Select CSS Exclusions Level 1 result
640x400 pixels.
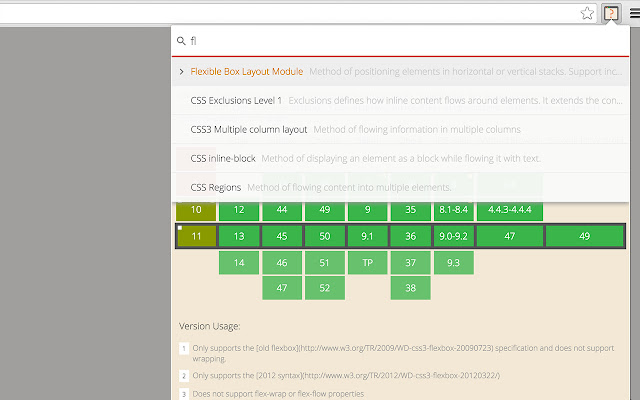[400, 100]
